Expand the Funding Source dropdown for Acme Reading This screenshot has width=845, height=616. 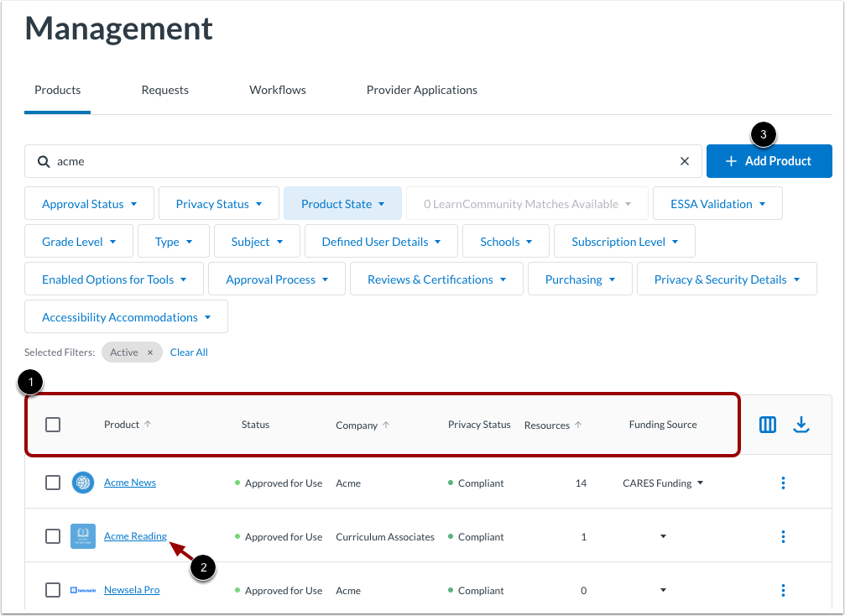click(663, 536)
